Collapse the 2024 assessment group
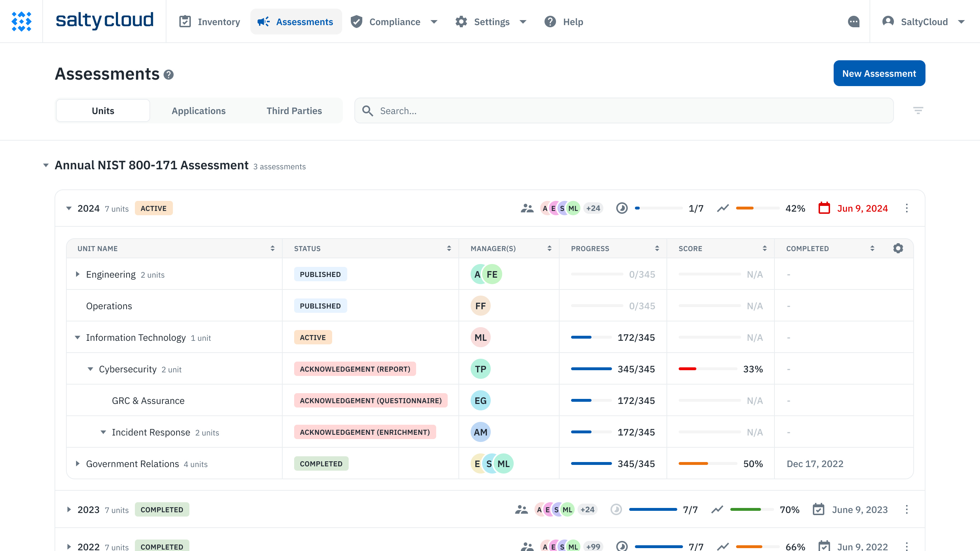 (x=70, y=208)
